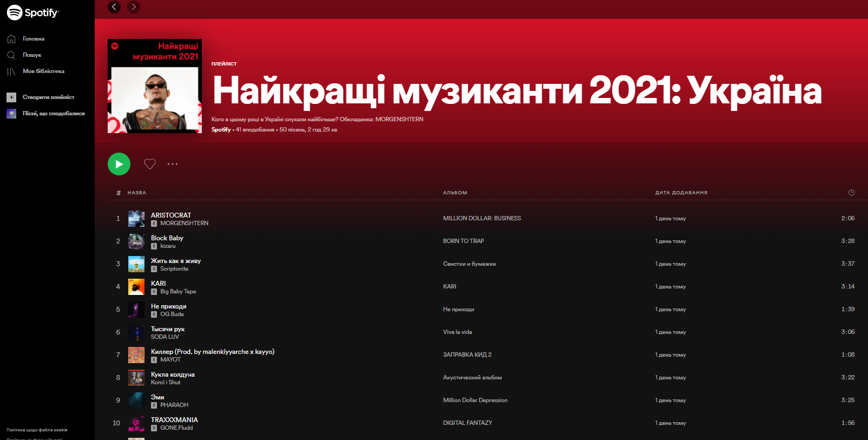Go forward with the right arrow button
The image size is (868, 440).
coord(134,7)
